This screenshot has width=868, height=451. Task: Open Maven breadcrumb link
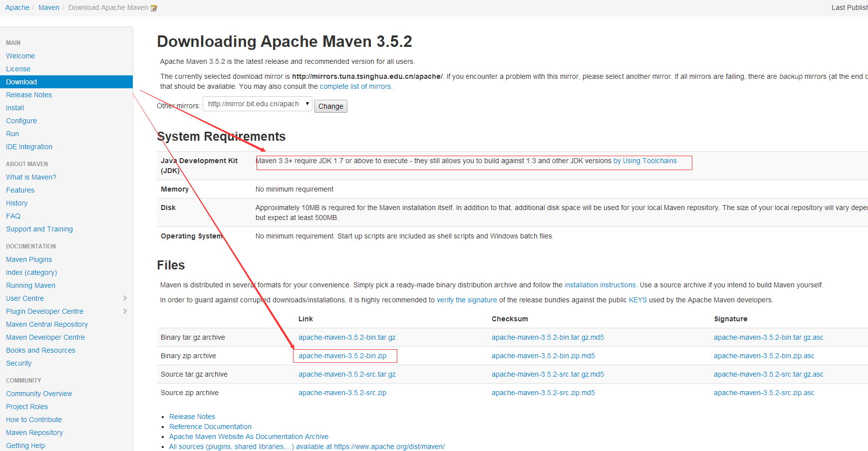(x=49, y=7)
